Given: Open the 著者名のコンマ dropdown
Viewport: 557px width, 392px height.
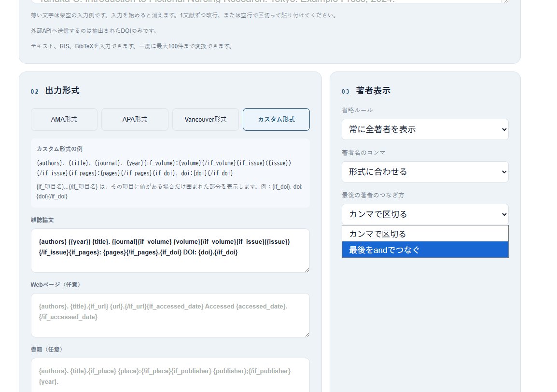Looking at the screenshot, I should coord(425,172).
